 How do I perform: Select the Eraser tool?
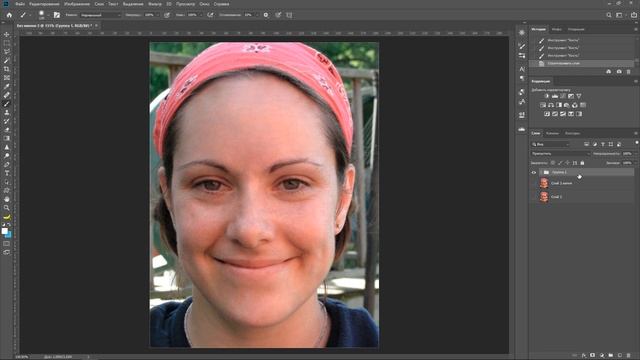[7, 130]
